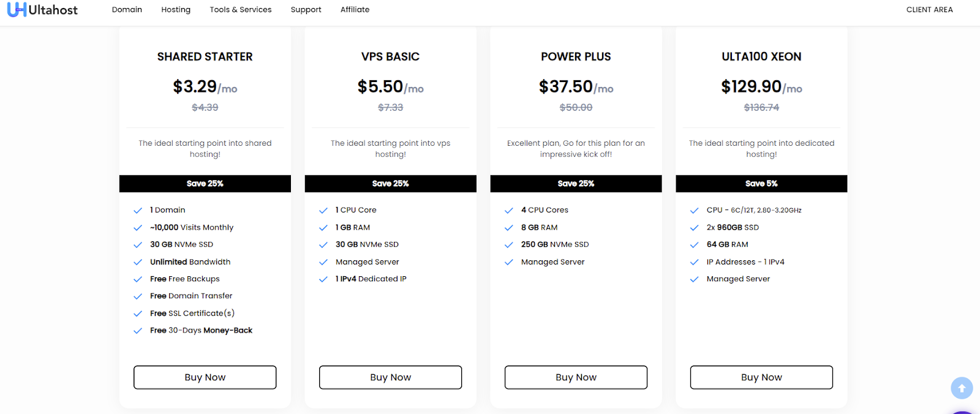Click the checkmark next to 4 CPU Cores

tap(509, 210)
